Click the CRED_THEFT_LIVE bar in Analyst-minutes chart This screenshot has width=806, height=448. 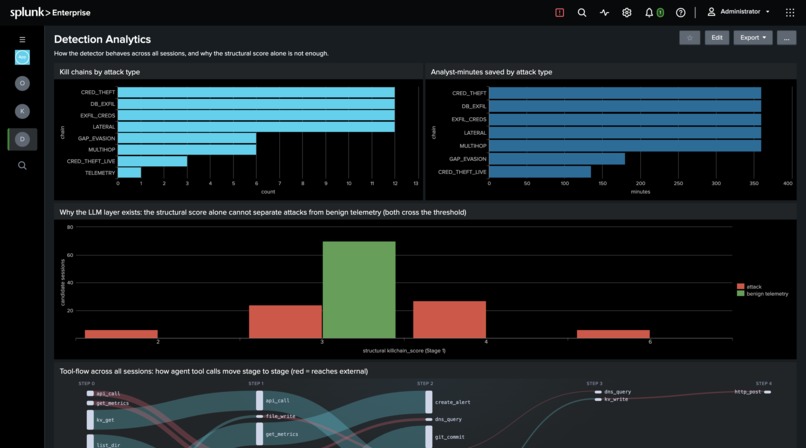[540, 172]
